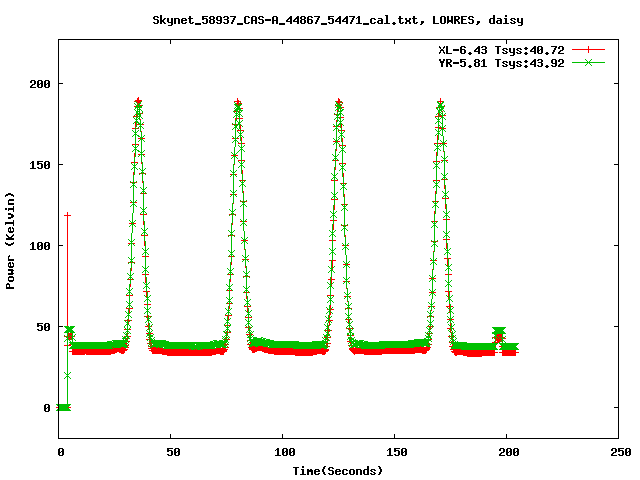
Task: Click the first peak top near 35 seconds
Action: [x=138, y=101]
